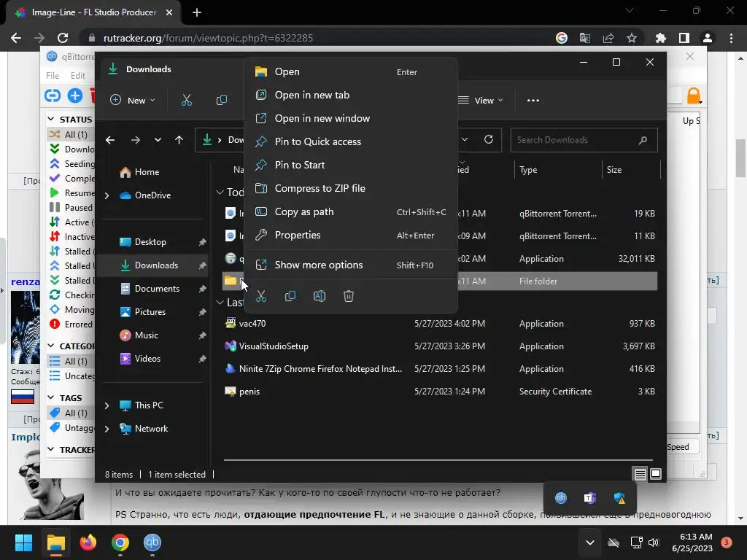Collapse the Last month file group
This screenshot has width=747, height=560.
[x=220, y=303]
